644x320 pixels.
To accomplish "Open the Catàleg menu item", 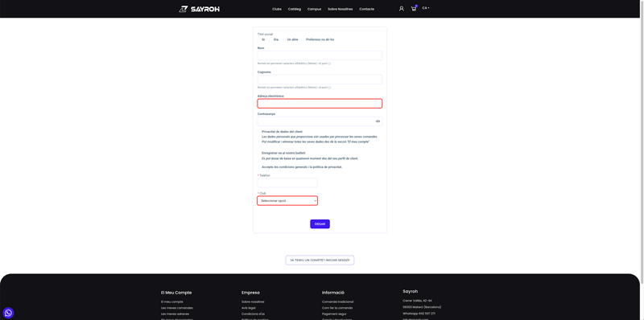I will 295,9.
